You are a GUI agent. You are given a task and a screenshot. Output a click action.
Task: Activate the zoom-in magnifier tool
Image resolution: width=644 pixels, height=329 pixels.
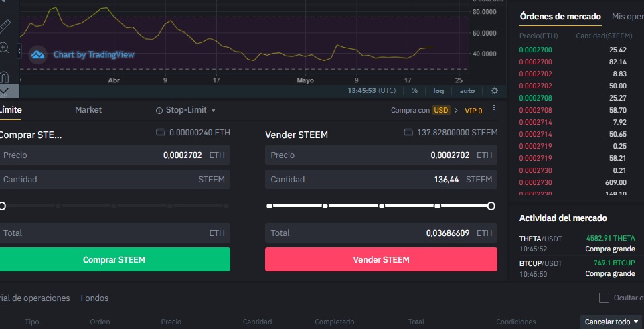(4, 48)
